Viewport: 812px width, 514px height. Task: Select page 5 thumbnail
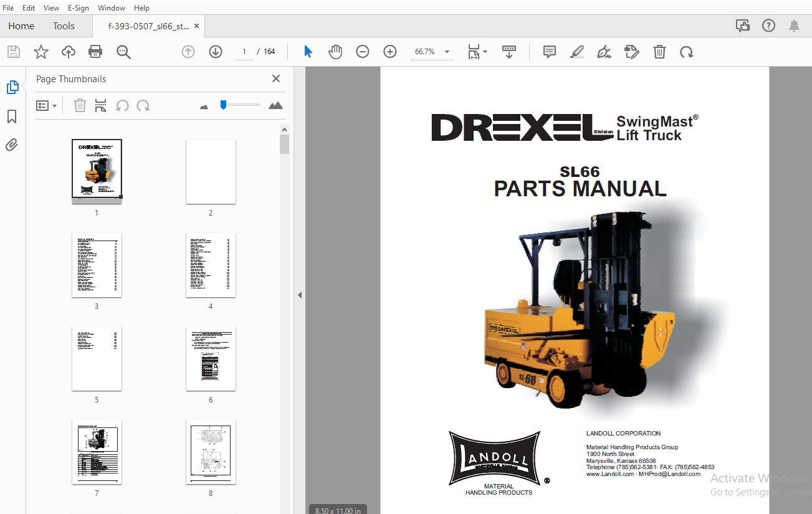(x=97, y=358)
